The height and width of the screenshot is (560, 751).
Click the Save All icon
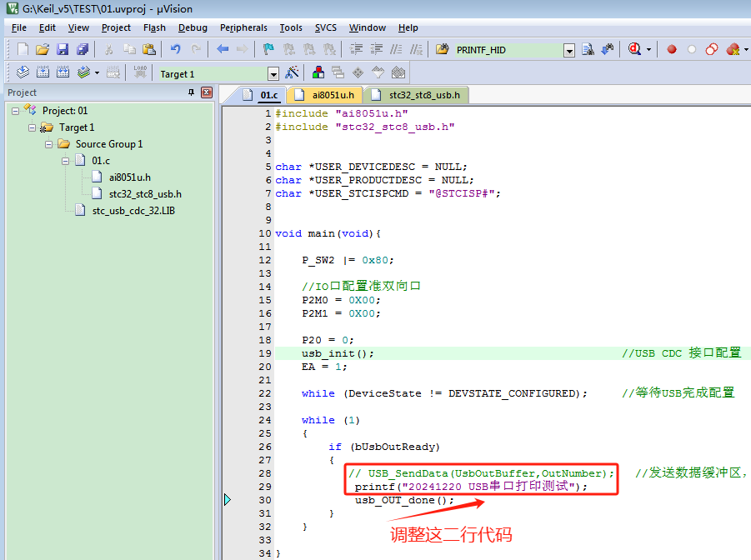click(83, 49)
